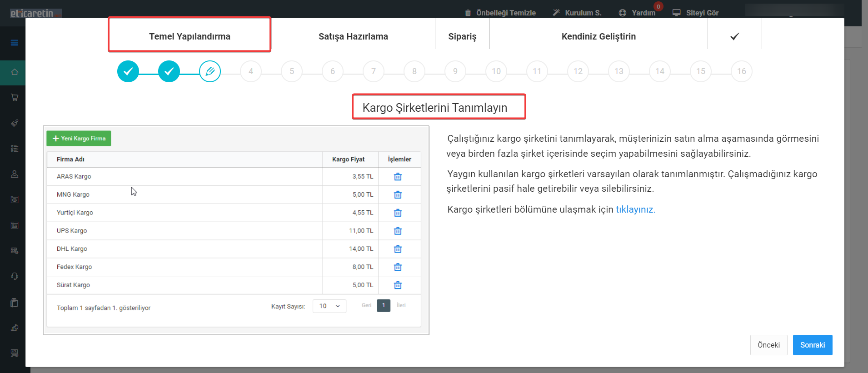The image size is (868, 373).
Task: Sort by Kargo Fiyat column header
Action: coord(348,159)
